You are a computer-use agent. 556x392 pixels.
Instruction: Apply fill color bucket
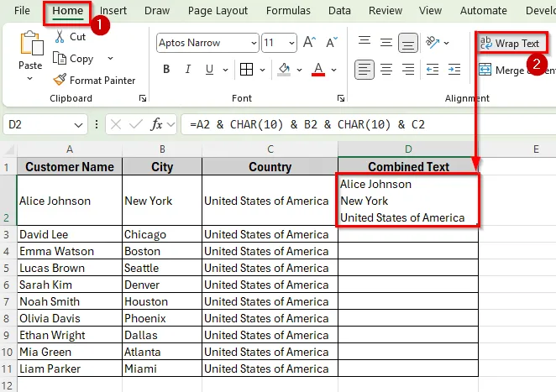tap(284, 70)
